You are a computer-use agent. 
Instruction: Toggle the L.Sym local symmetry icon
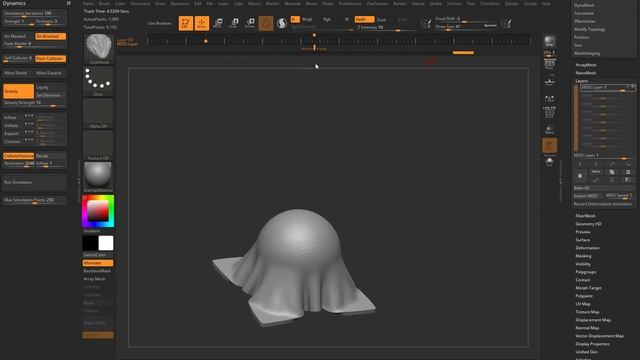(x=549, y=98)
